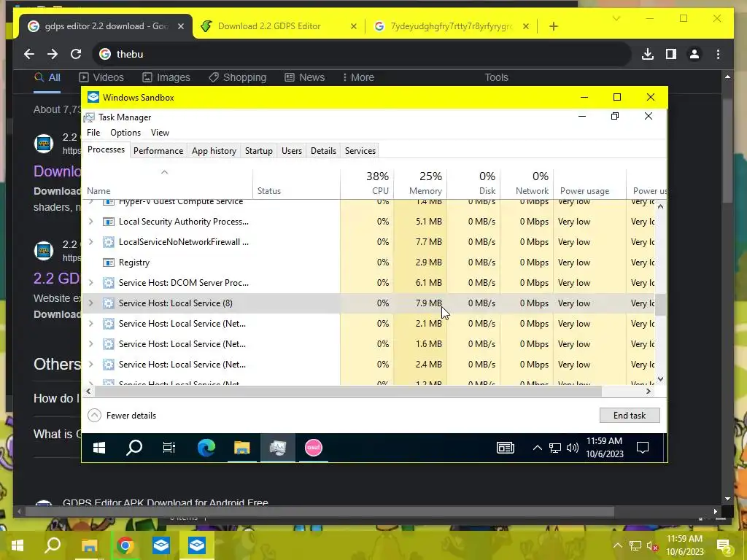Click Sandbox volume speaker icon
The height and width of the screenshot is (560, 747).
573,448
